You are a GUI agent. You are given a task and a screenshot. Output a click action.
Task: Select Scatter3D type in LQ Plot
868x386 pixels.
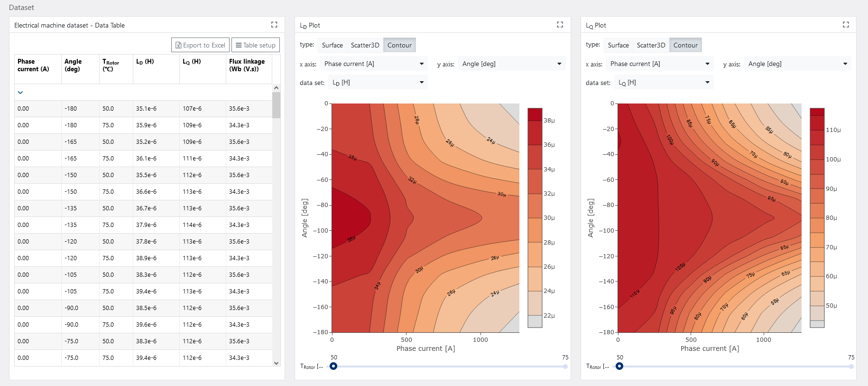coord(651,45)
